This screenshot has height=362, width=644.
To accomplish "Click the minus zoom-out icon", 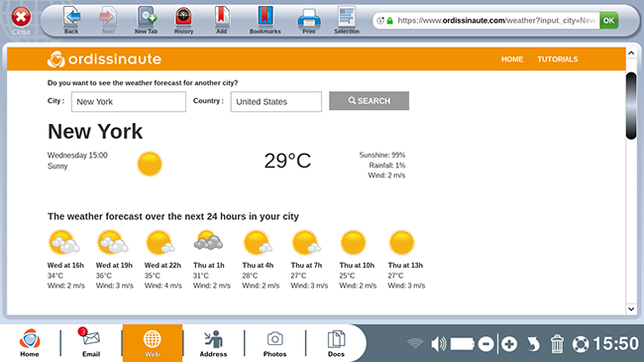I will 485,344.
